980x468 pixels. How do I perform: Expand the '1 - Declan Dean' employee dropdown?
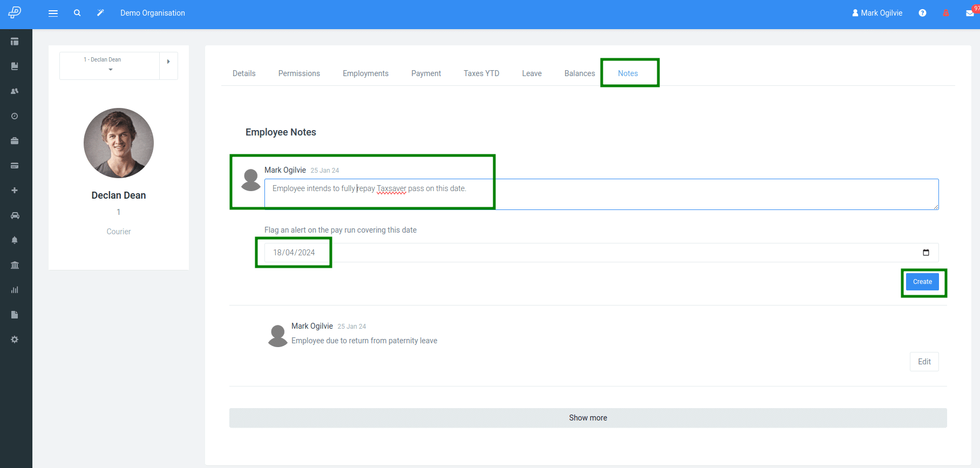[110, 65]
